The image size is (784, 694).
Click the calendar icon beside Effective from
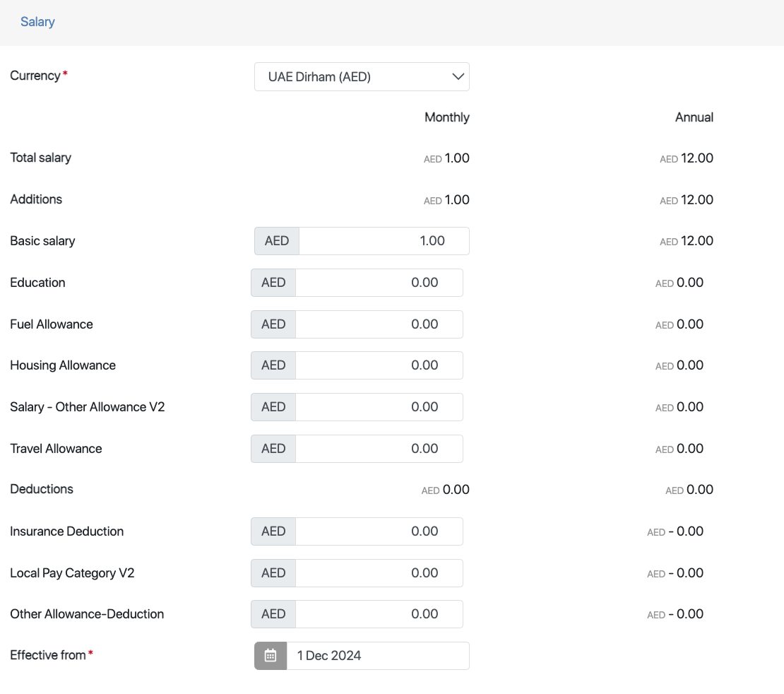point(271,656)
